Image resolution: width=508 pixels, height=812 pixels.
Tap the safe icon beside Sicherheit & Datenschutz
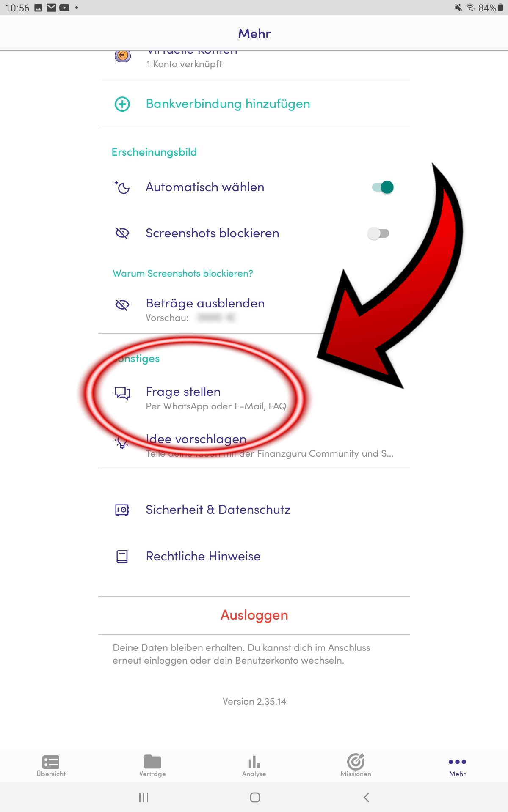click(x=122, y=510)
